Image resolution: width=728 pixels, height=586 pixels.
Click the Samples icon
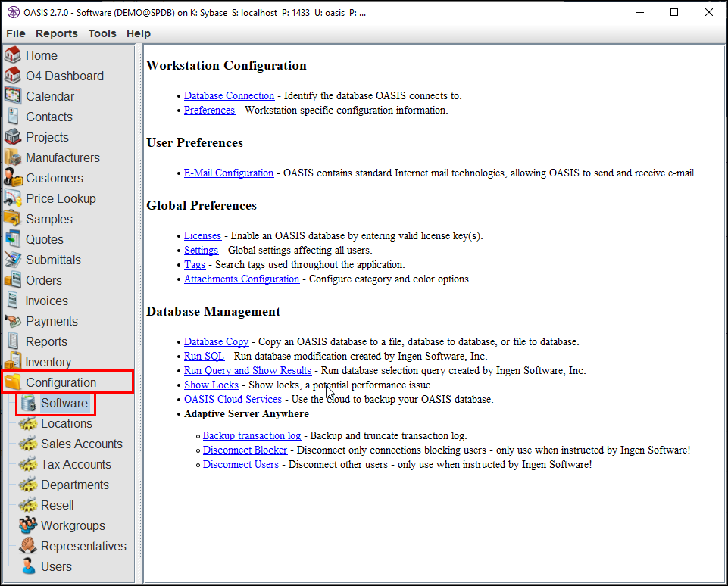point(13,219)
